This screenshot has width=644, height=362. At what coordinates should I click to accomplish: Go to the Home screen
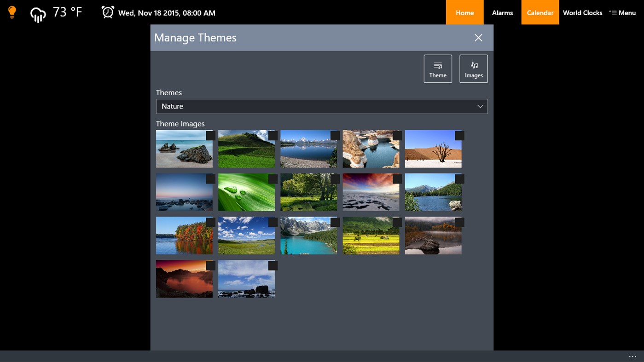coord(464,12)
